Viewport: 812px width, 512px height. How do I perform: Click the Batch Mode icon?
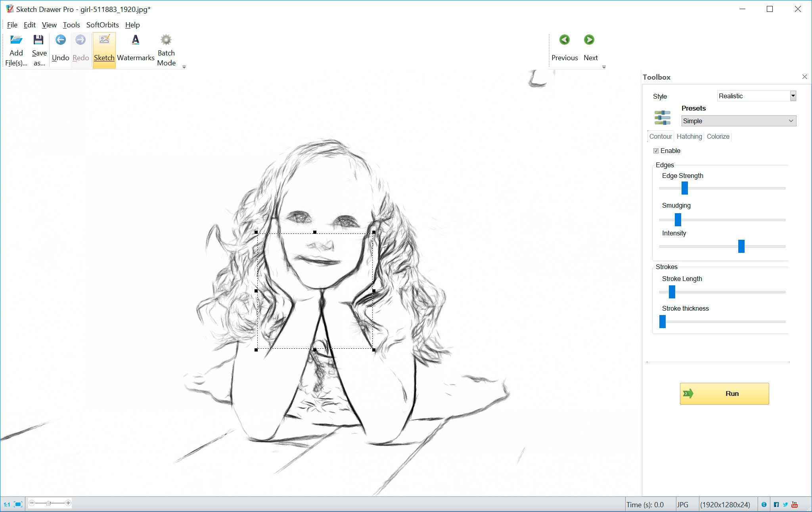click(166, 39)
